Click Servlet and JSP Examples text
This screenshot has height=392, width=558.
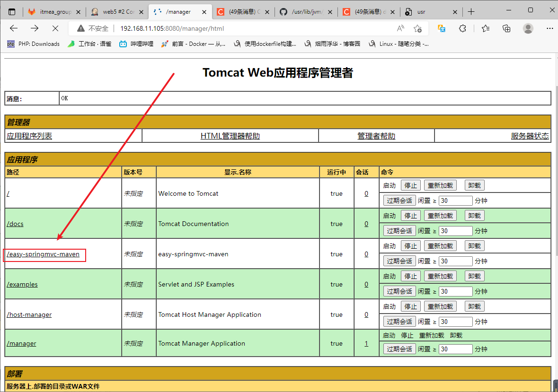tap(196, 284)
